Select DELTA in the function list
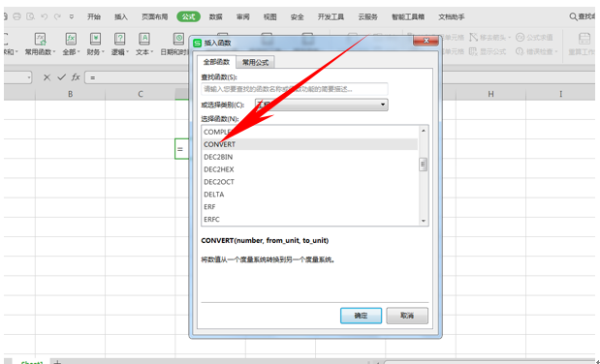Viewport: 600px width, 364px height. point(310,195)
